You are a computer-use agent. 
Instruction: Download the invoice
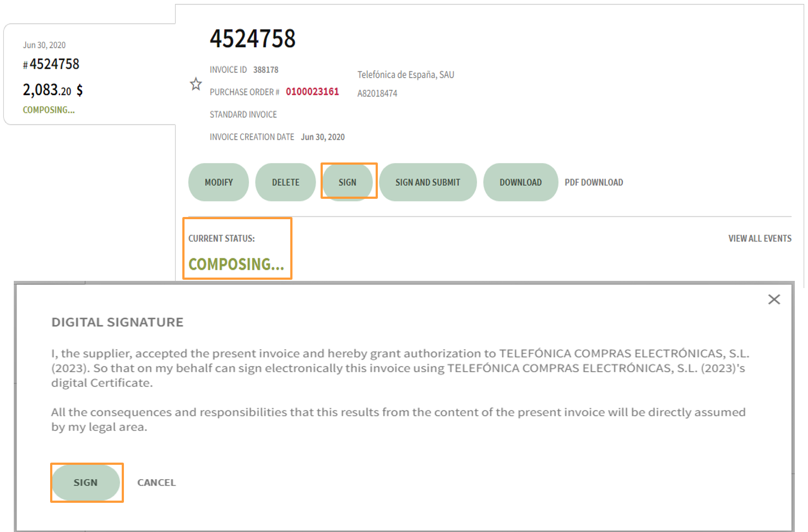[520, 182]
